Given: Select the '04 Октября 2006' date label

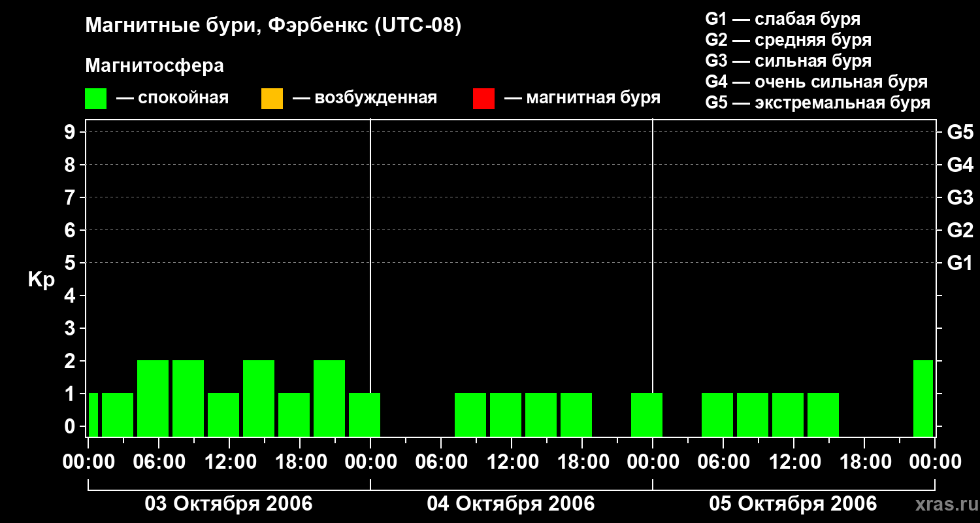Looking at the screenshot, I should [x=511, y=504].
